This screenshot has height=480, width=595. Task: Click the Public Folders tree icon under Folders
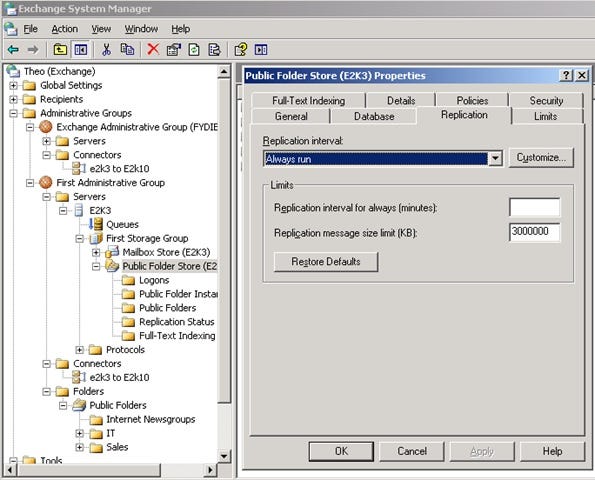pos(79,405)
